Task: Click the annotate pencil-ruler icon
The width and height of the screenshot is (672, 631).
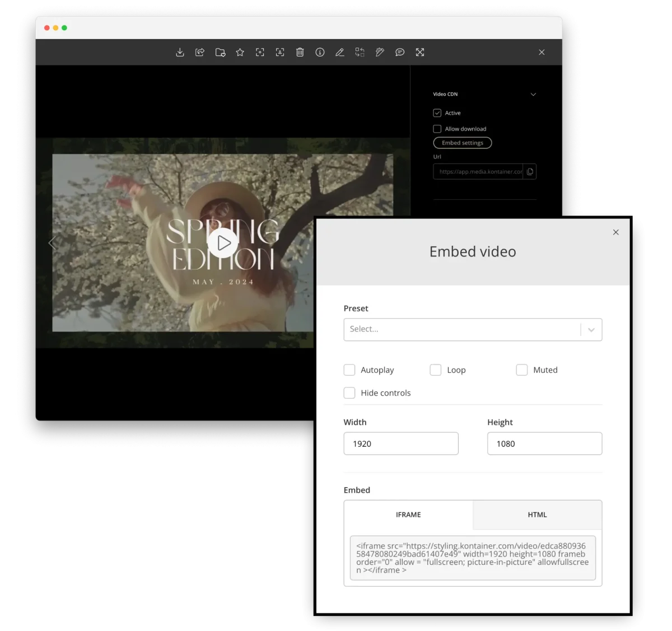Action: tap(380, 52)
